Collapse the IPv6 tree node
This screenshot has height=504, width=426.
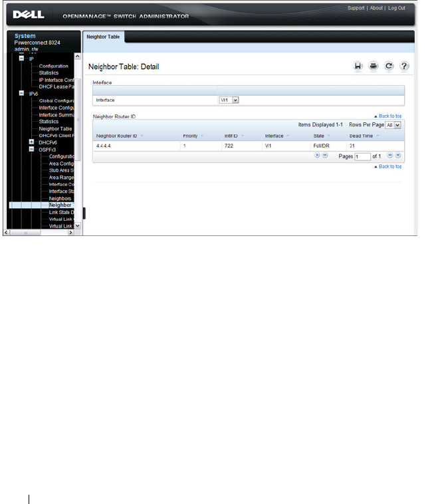pos(21,93)
